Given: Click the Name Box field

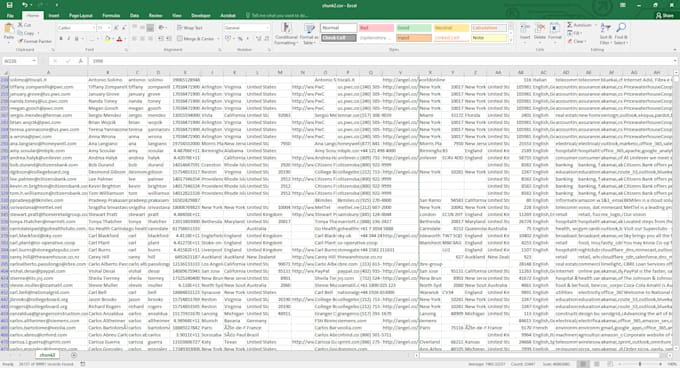Looking at the screenshot, I should point(20,61).
